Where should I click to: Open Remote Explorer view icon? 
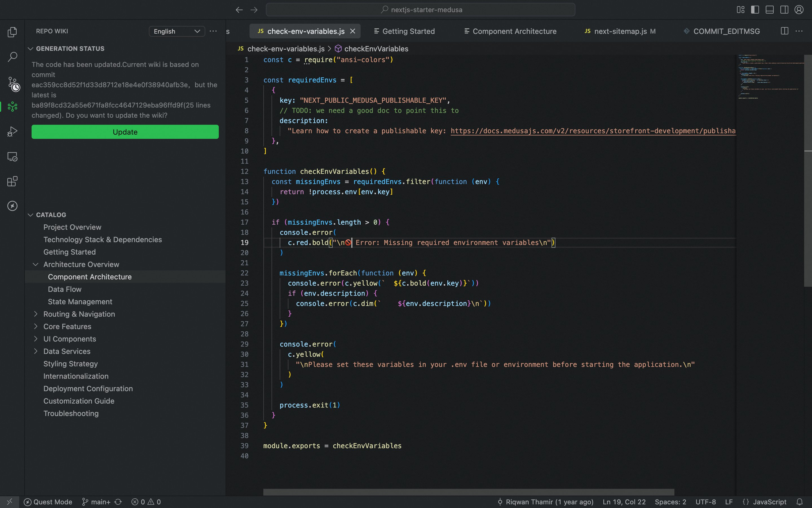click(x=12, y=157)
